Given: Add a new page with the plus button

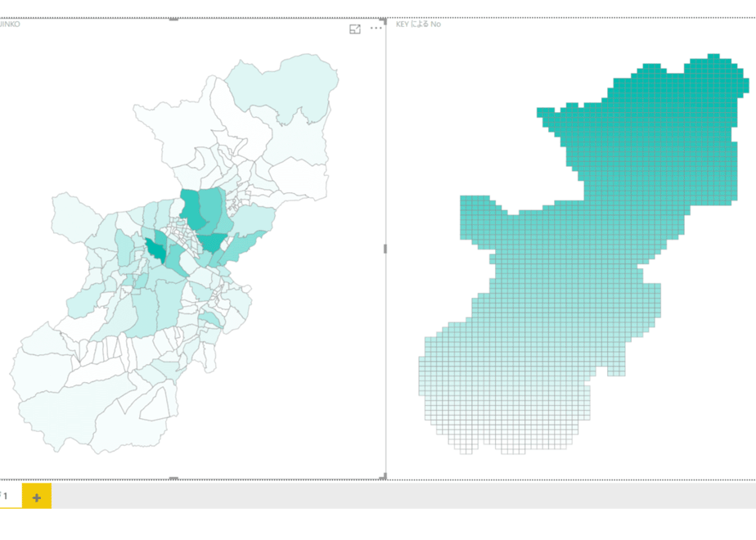Looking at the screenshot, I should point(37,497).
